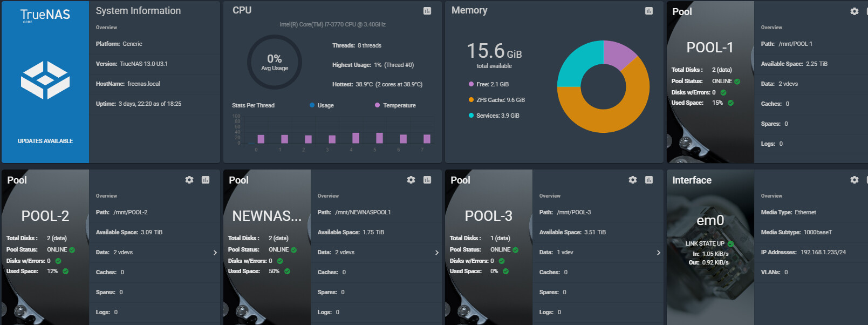
Task: Click the UPDATES AVAILABLE button
Action: pos(45,141)
